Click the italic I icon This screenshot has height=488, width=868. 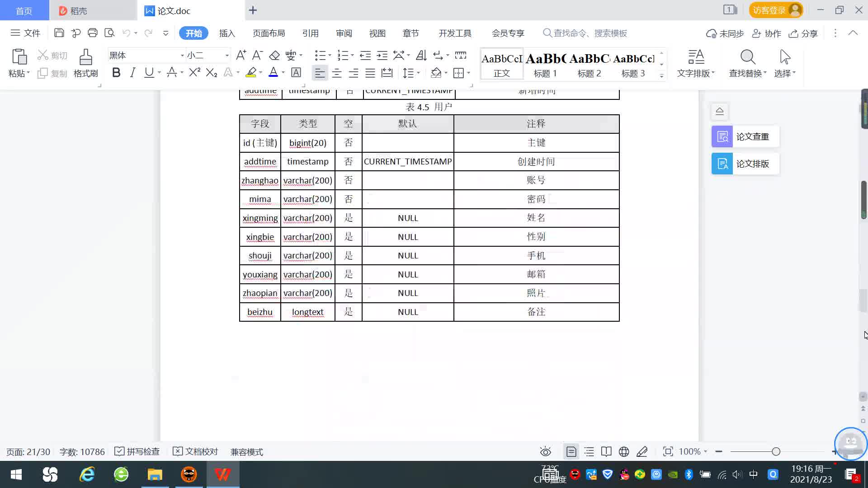(132, 73)
